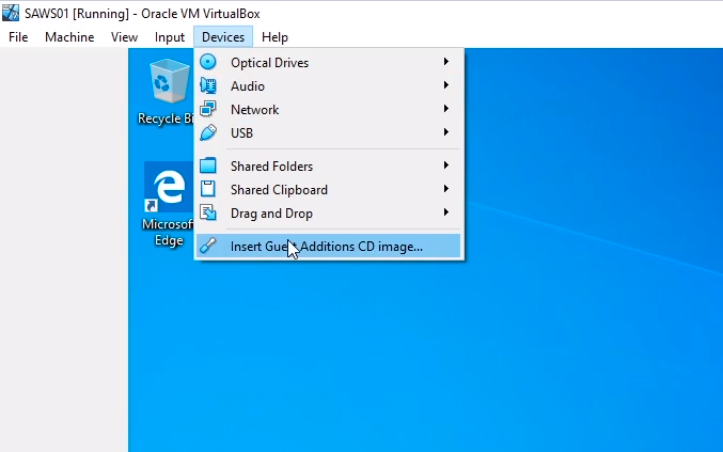Image resolution: width=723 pixels, height=452 pixels.
Task: Click the VirtualBox title bar app icon
Action: [11, 13]
